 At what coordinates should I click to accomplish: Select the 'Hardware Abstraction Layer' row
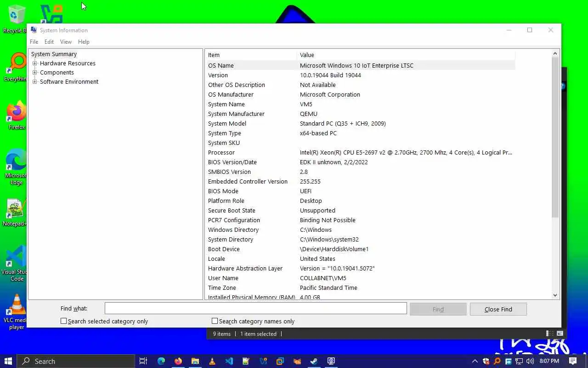[x=360, y=268]
